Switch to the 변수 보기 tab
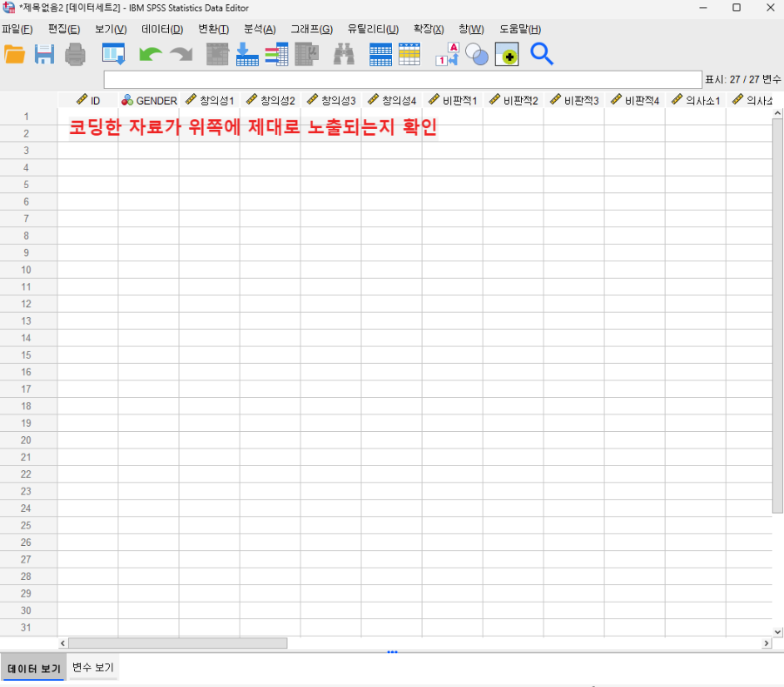784x687 pixels. coord(92,667)
